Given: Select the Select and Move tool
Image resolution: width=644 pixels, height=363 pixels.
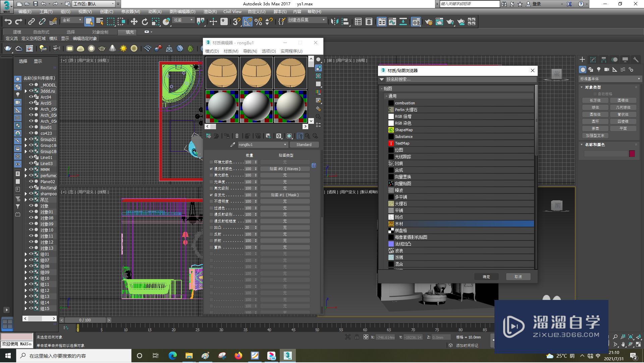Looking at the screenshot, I should pyautogui.click(x=134, y=22).
